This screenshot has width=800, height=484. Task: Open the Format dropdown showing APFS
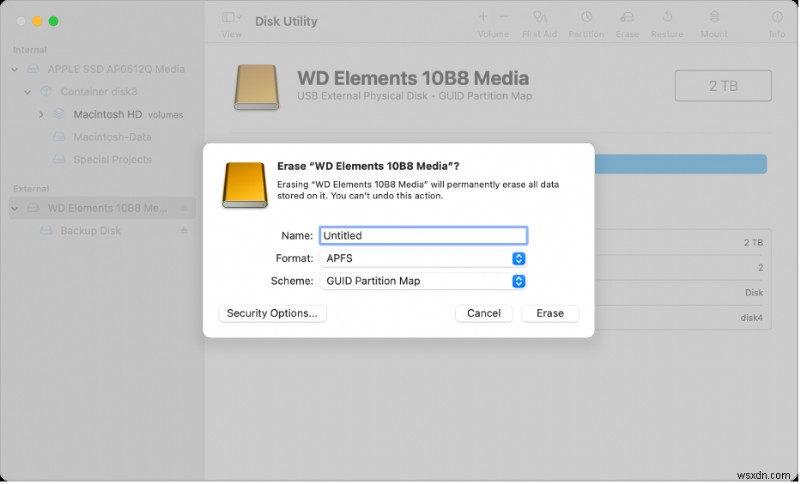pyautogui.click(x=423, y=259)
